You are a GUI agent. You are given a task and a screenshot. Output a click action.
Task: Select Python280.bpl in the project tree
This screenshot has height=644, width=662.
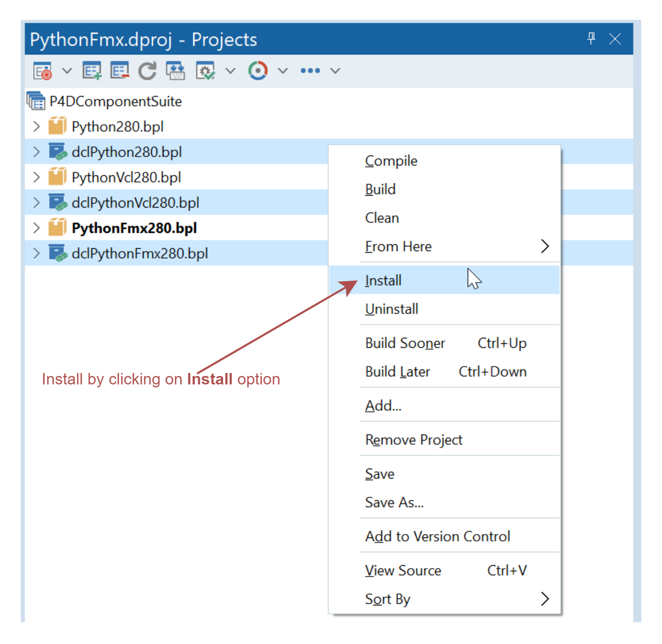coord(117,127)
